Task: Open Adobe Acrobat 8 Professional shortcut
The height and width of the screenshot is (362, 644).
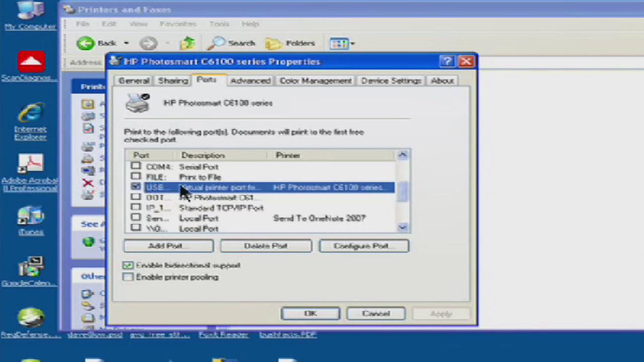Action: click(30, 172)
